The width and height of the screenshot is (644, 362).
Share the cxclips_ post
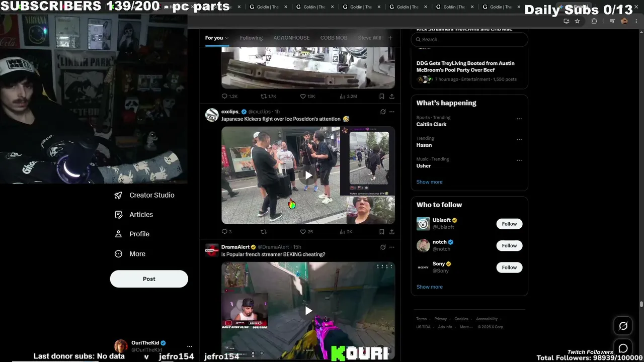point(392,232)
